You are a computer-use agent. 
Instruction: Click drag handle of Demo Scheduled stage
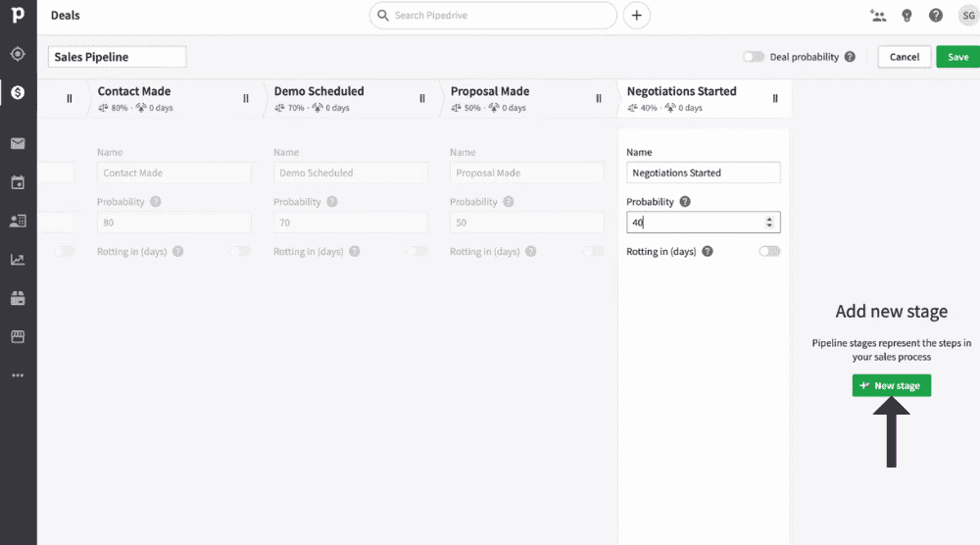tap(421, 98)
